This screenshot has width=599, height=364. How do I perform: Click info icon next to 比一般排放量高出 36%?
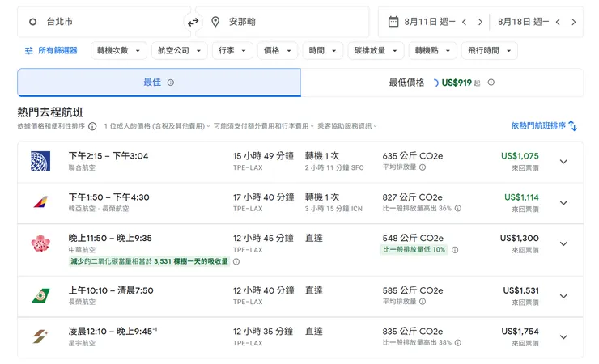tap(458, 209)
